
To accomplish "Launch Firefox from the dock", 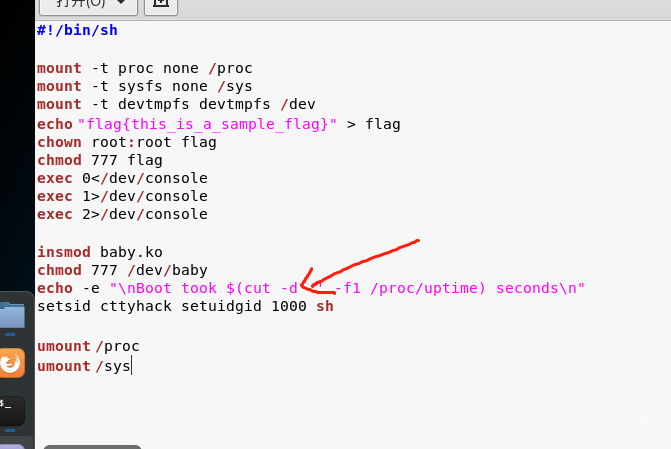I will tap(12, 362).
